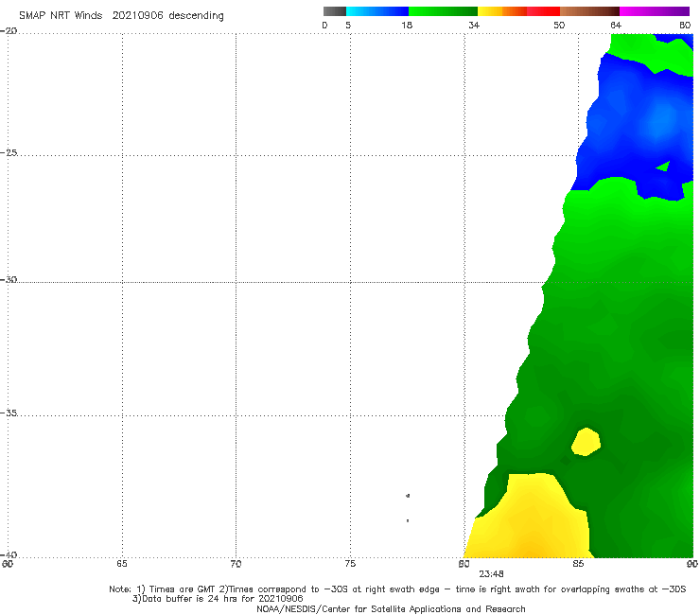Click the color bar label '18'
Image resolution: width=700 pixels, height=615 pixels.
407,25
